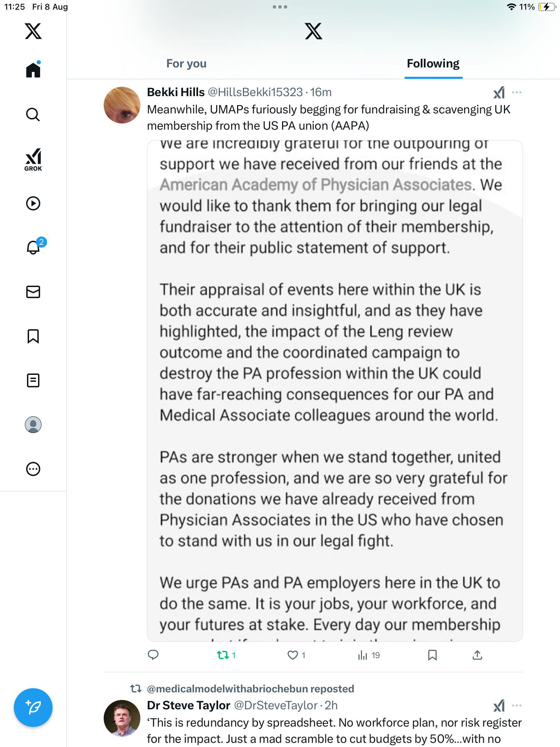
Task: Switch to the For you tab
Action: click(186, 64)
